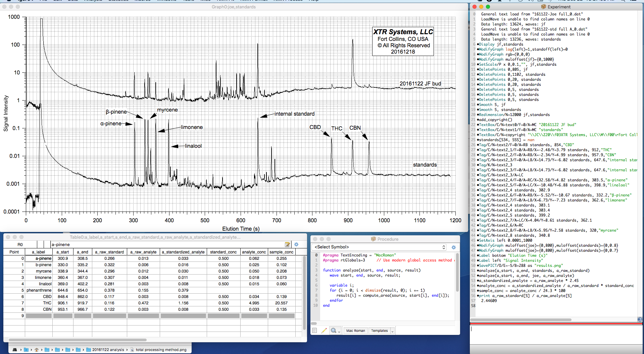The width and height of the screenshot is (644, 354).
Task: Click the table window gear options icon
Action: coord(296,244)
